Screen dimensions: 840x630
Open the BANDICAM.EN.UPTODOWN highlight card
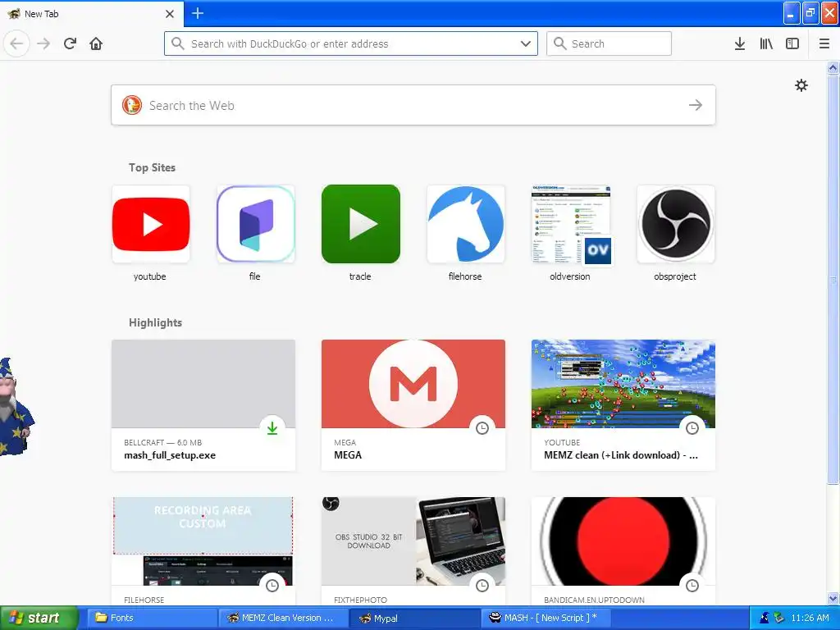[x=623, y=552]
